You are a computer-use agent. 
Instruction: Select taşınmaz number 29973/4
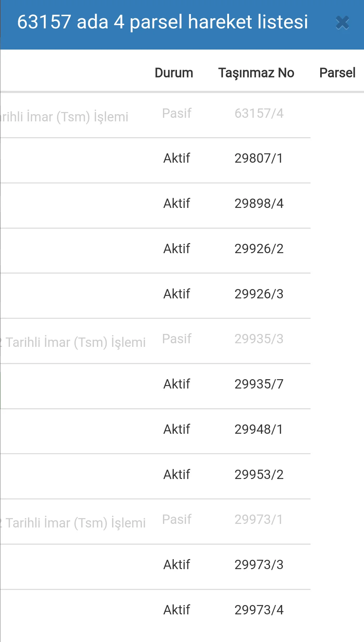(x=259, y=610)
